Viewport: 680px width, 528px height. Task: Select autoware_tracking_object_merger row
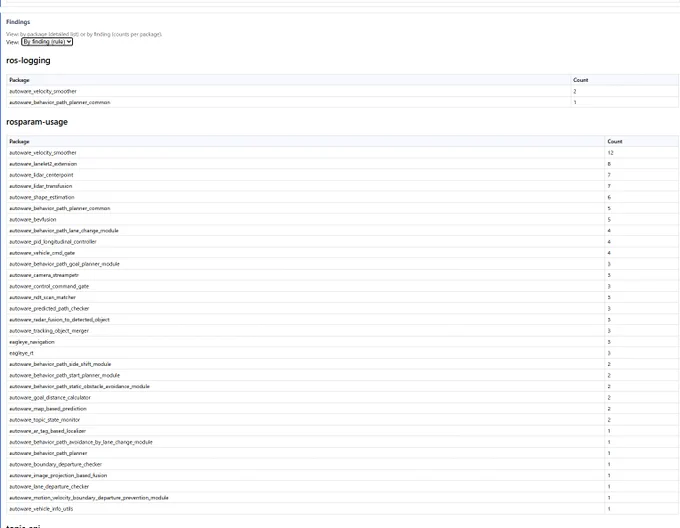[x=343, y=331]
